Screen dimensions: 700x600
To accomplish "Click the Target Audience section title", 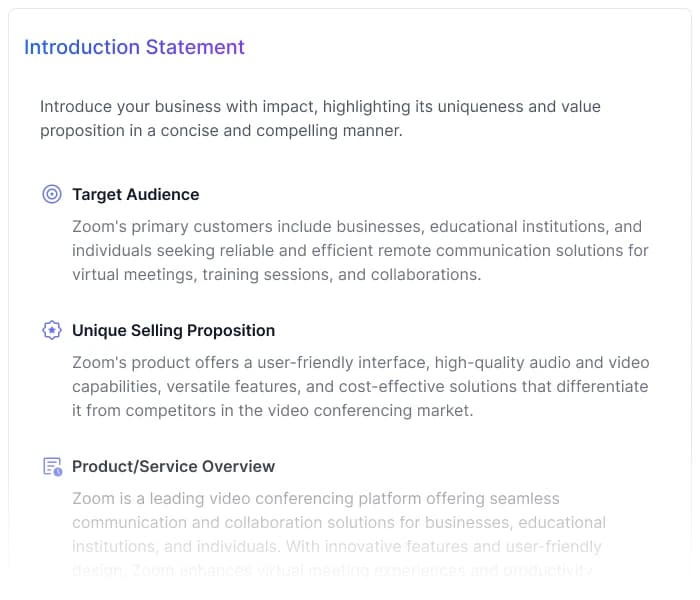I will pyautogui.click(x=135, y=194).
